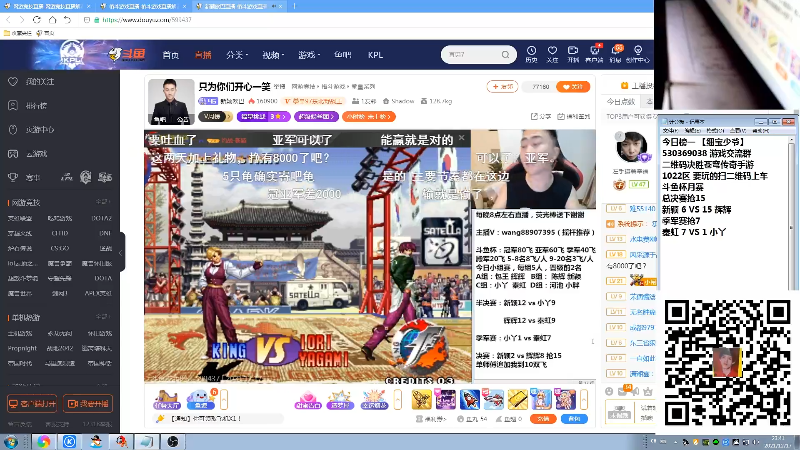The height and width of the screenshot is (450, 800).
Task: Click the Windows Start button
Action: 11,441
